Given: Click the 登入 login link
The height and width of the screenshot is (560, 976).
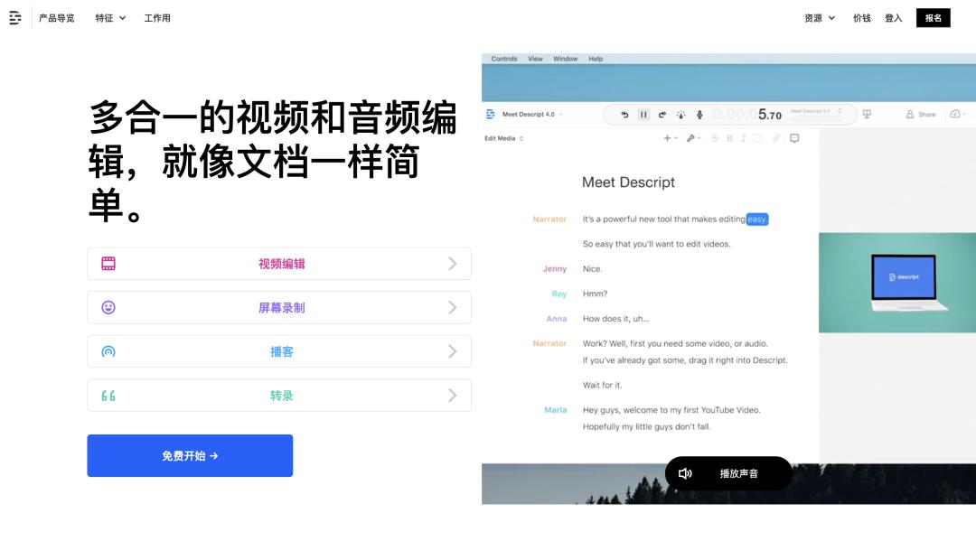Looking at the screenshot, I should click(x=893, y=18).
